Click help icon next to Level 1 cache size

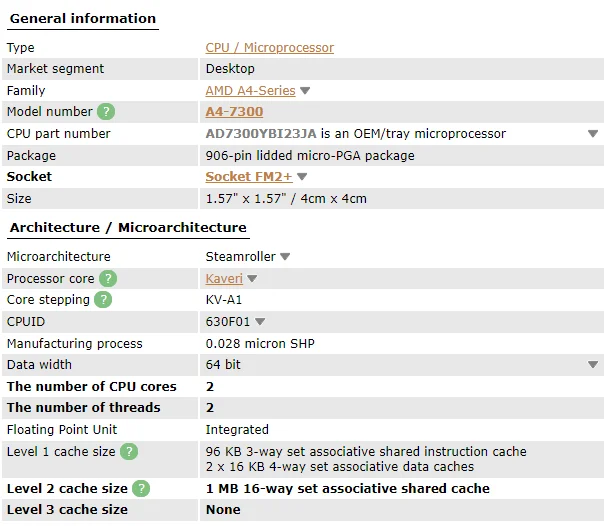point(129,452)
